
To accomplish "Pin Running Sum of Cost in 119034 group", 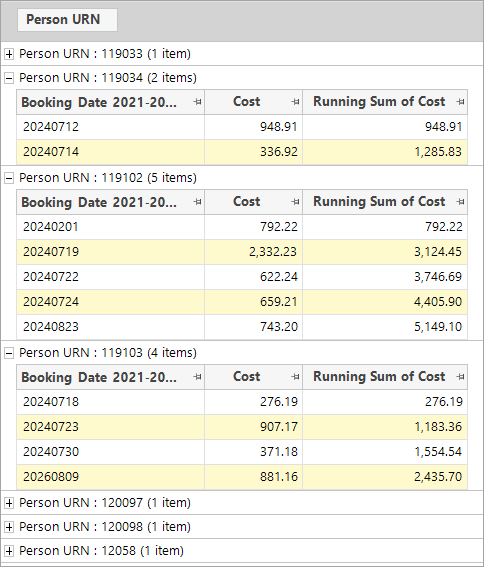I will tap(460, 102).
